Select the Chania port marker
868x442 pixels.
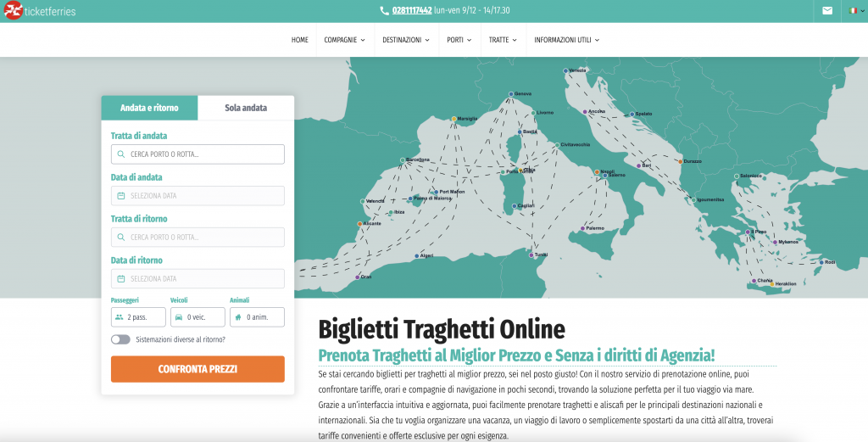(x=754, y=281)
